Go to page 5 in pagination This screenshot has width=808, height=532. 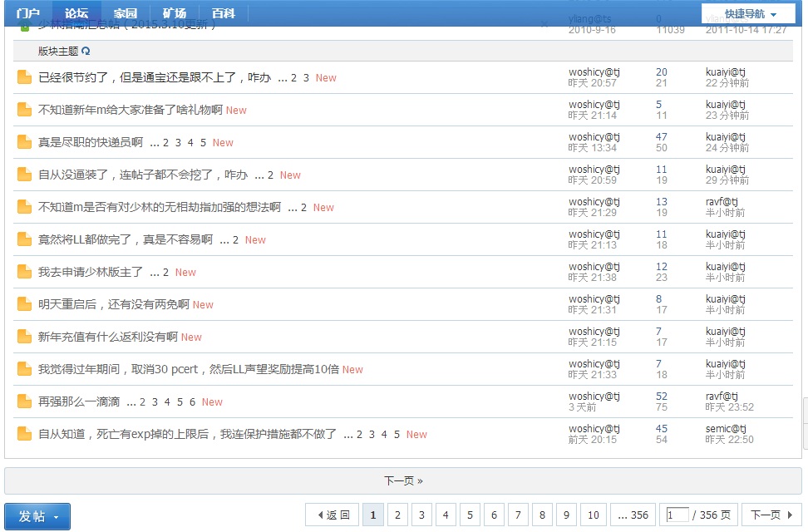[x=470, y=515]
